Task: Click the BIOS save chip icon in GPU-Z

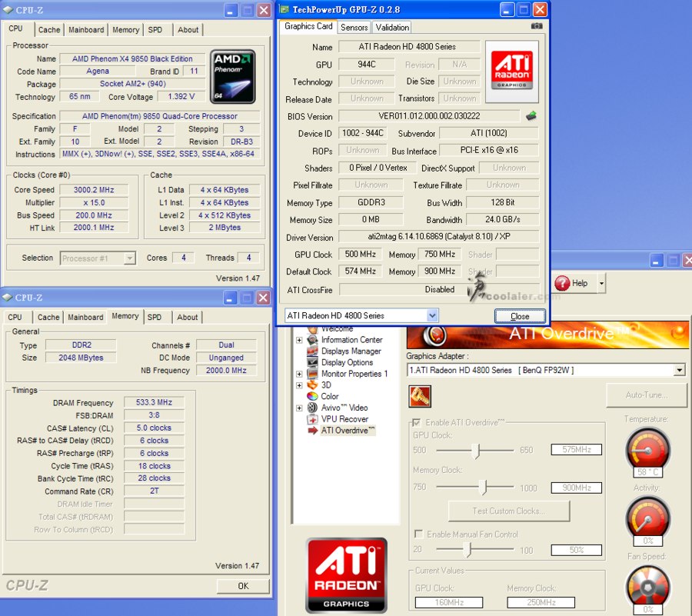Action: tap(531, 116)
